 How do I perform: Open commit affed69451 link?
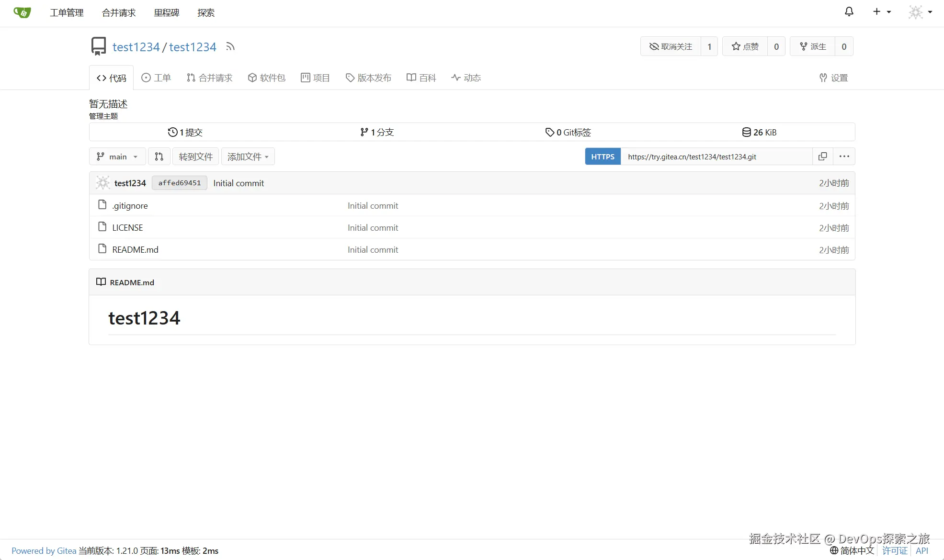[x=180, y=183]
